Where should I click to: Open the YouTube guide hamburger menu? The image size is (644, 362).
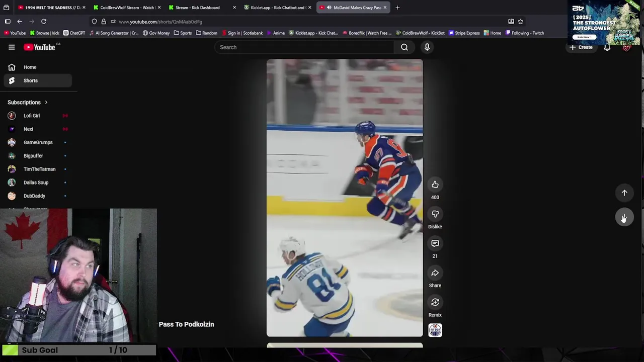tap(12, 47)
